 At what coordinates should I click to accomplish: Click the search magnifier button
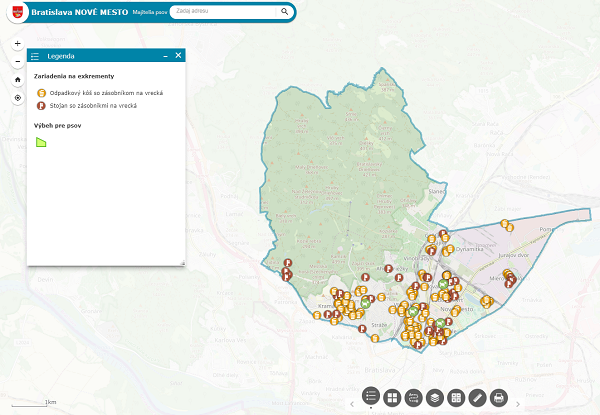click(x=285, y=13)
